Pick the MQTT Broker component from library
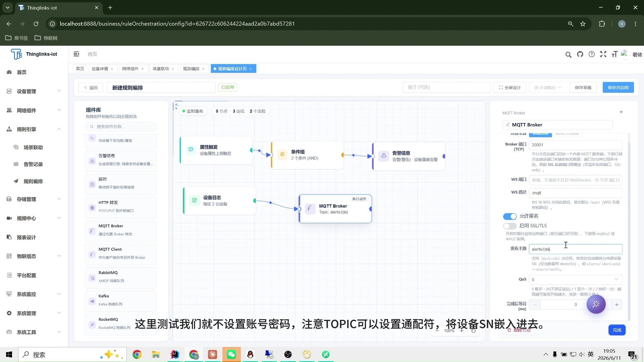Viewport: 644px width, 362px height. coord(121,231)
